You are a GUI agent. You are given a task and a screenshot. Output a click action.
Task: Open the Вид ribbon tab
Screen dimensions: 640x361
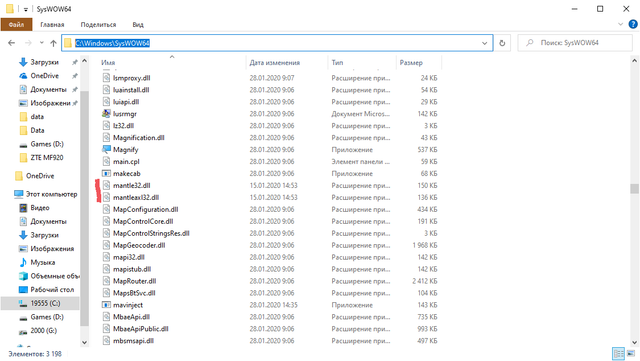pyautogui.click(x=138, y=25)
